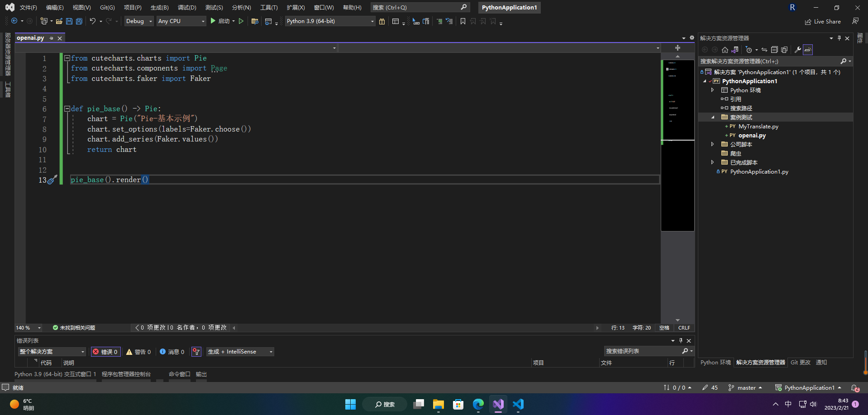
Task: Toggle the 消息 0 messages filter
Action: click(x=172, y=352)
